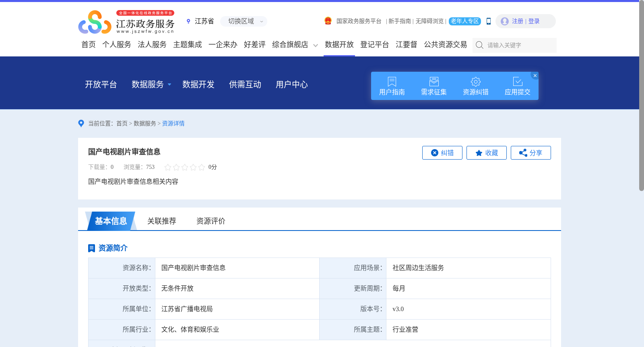Click the user avatar icon
The image size is (644, 347).
[x=505, y=21]
